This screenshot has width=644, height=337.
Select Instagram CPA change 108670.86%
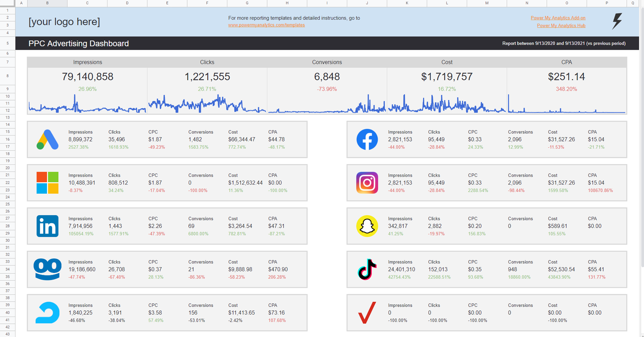[x=601, y=190]
